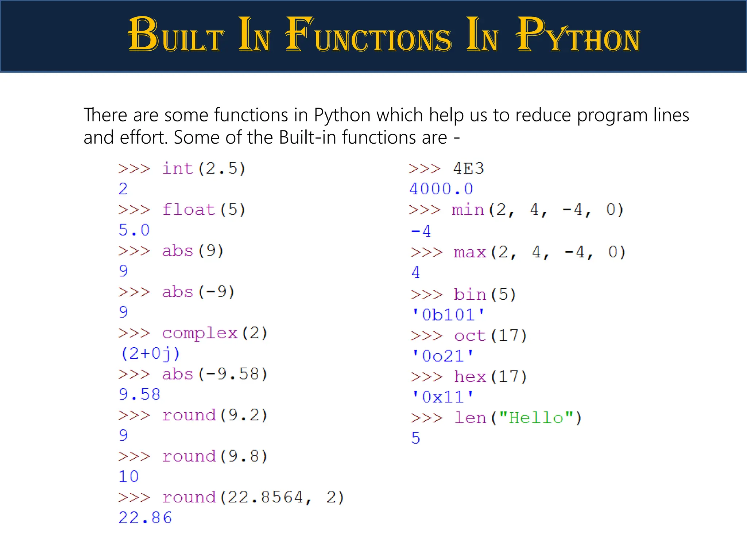Click the 'Built In Functions In Python' title
747x560 pixels.
(384, 34)
